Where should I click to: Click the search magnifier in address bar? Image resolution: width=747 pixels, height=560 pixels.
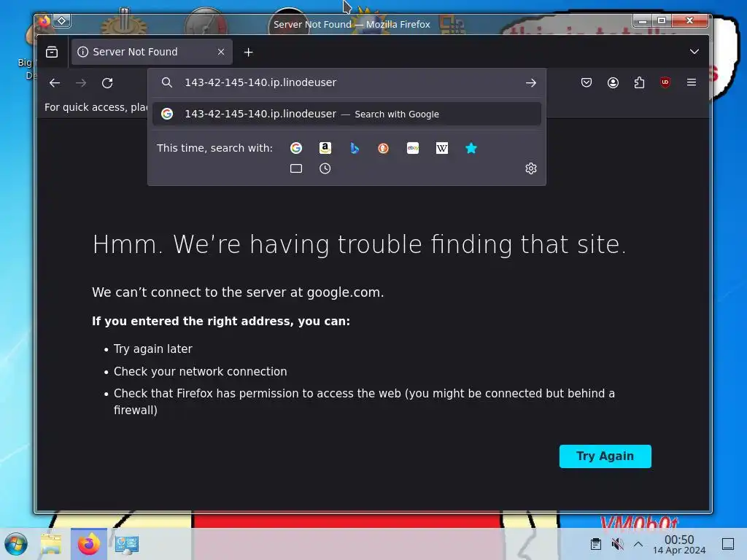coord(167,82)
